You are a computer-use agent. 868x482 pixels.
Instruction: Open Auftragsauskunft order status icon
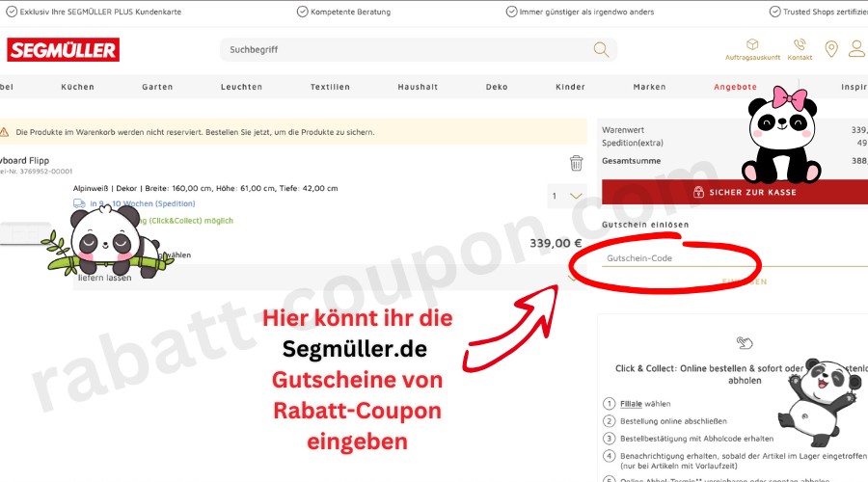(751, 45)
